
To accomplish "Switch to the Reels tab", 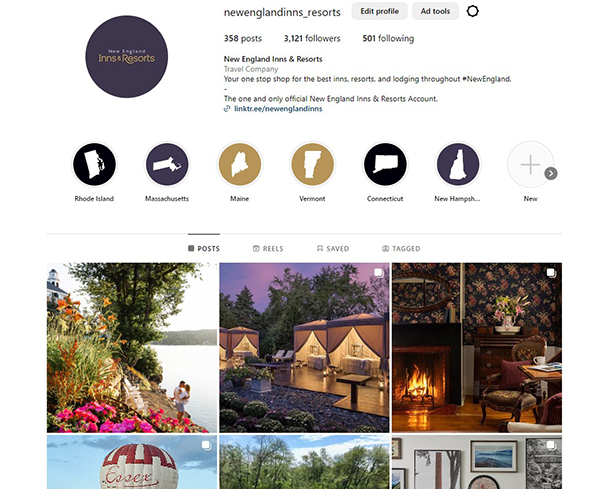I will pyautogui.click(x=268, y=249).
